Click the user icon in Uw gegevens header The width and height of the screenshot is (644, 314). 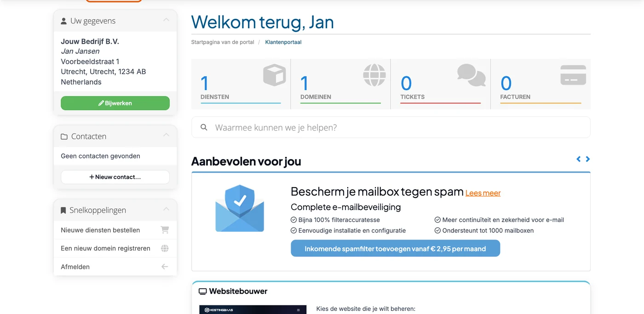point(64,21)
